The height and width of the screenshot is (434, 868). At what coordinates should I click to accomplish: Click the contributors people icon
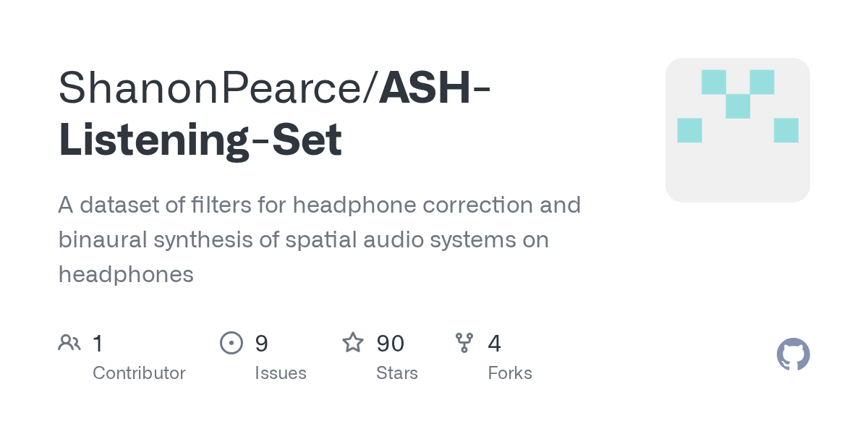(69, 342)
